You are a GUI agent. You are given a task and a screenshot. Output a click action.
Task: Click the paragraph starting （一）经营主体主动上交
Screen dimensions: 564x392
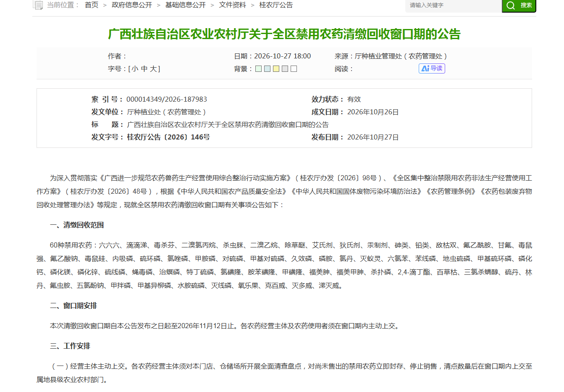coord(284,373)
